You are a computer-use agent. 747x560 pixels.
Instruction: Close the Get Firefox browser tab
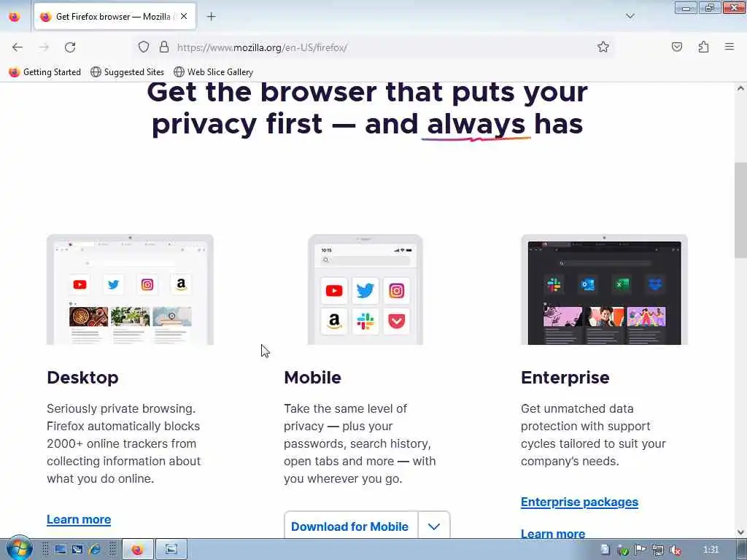[184, 16]
